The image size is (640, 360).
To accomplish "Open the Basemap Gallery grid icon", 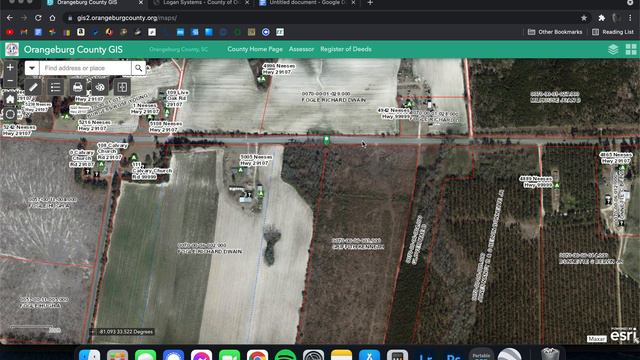I will pyautogui.click(x=631, y=49).
